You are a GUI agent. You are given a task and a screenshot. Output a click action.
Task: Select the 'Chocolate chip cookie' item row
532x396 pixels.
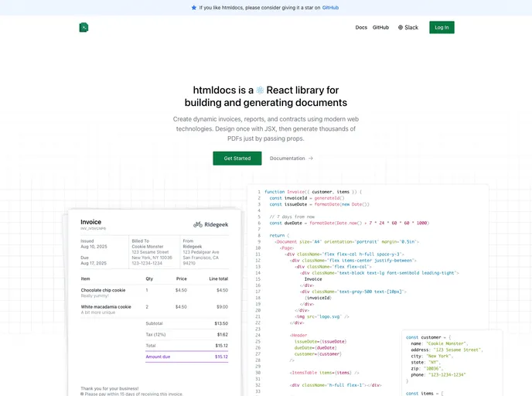pyautogui.click(x=155, y=292)
